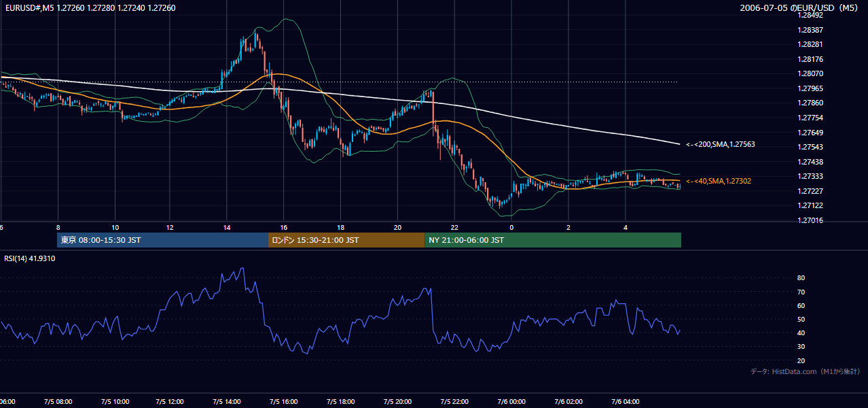Click the 7/6 00:00 time axis label
The width and height of the screenshot is (868, 408).
click(511, 402)
